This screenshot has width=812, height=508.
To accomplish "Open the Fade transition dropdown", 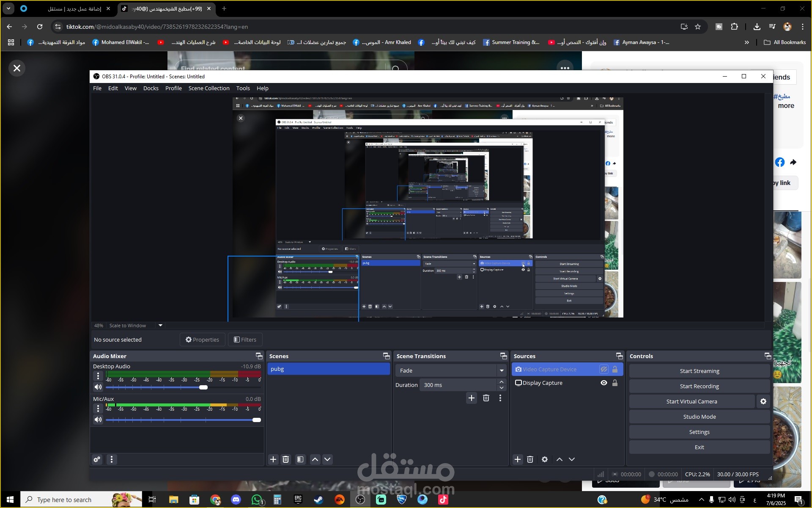I will pyautogui.click(x=451, y=370).
